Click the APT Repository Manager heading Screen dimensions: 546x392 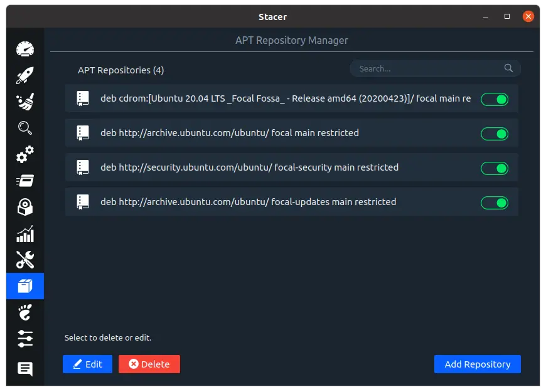tap(291, 40)
